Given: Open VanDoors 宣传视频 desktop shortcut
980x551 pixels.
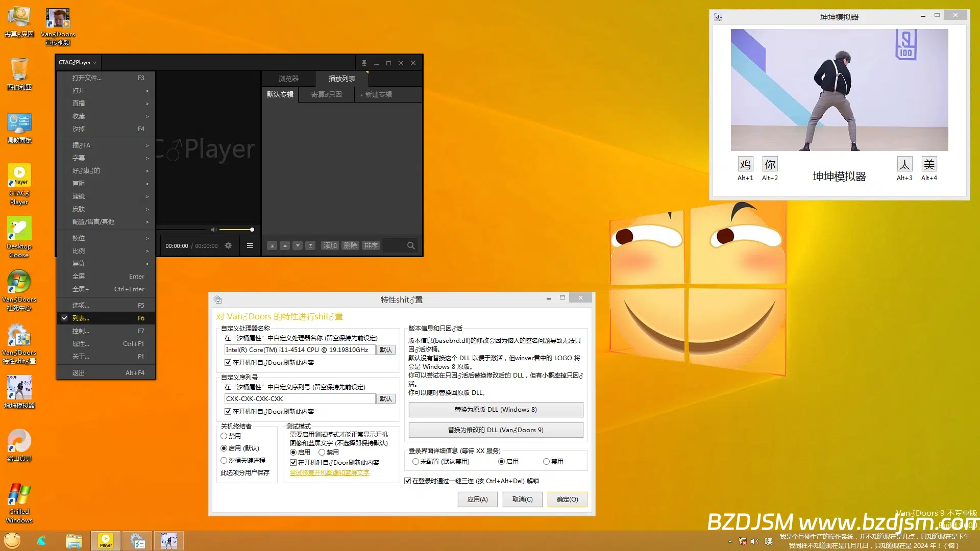Looking at the screenshot, I should [x=58, y=27].
